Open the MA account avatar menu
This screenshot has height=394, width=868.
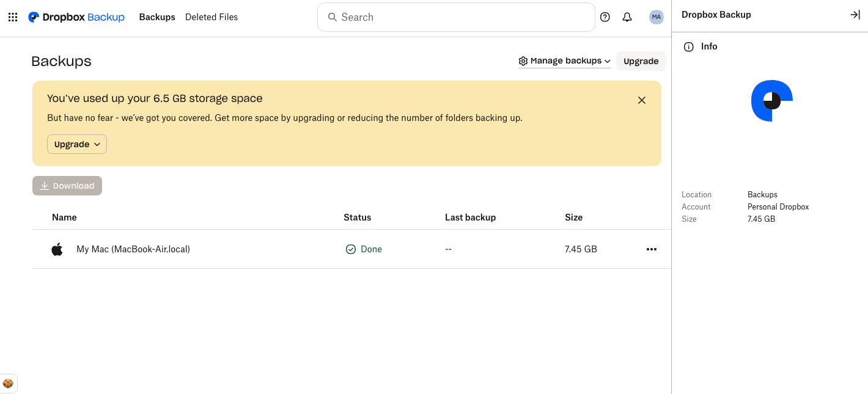point(656,17)
